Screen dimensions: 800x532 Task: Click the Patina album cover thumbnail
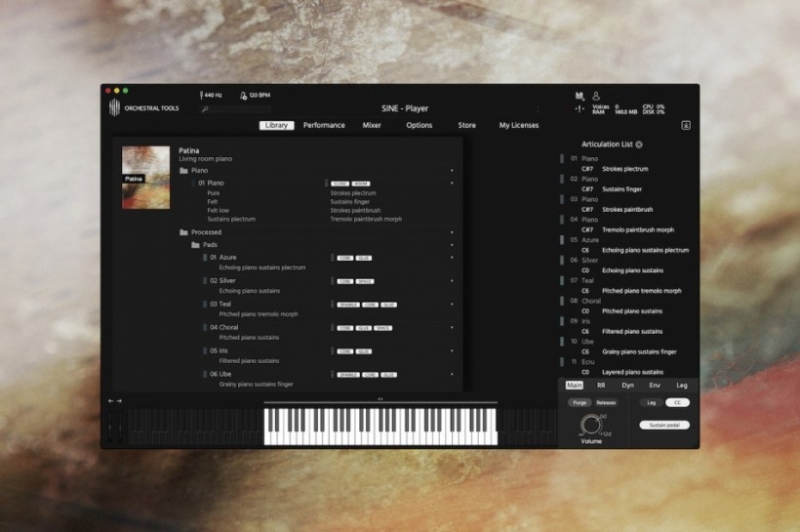[145, 178]
